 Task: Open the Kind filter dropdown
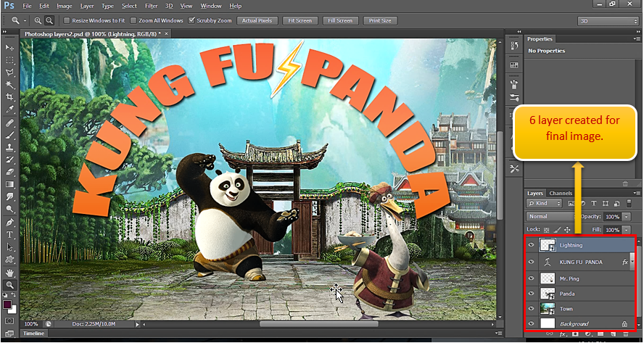544,203
